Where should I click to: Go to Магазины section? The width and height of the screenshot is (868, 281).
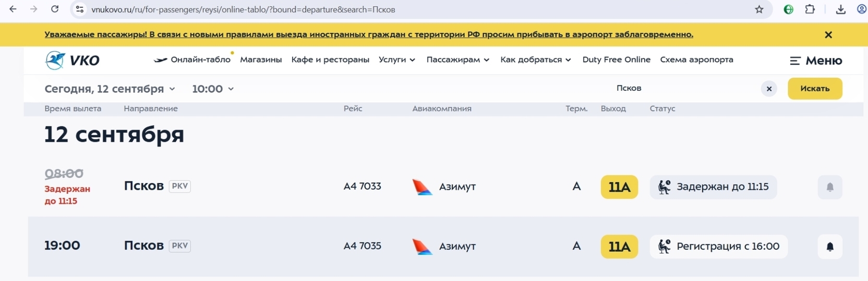261,60
